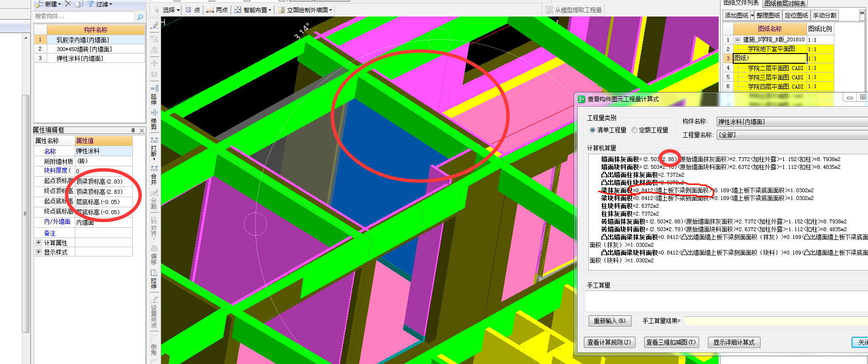Click the 手动分割 toolbar button

(825, 16)
